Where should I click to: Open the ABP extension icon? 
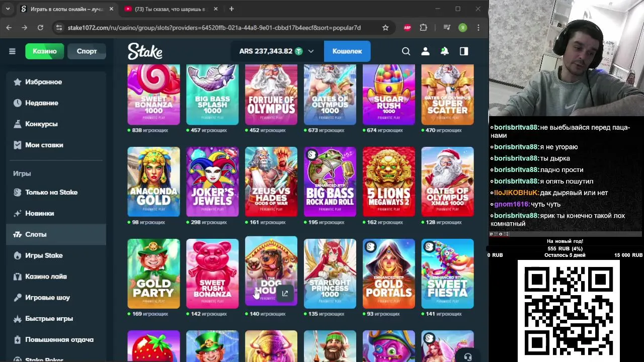[x=408, y=28]
